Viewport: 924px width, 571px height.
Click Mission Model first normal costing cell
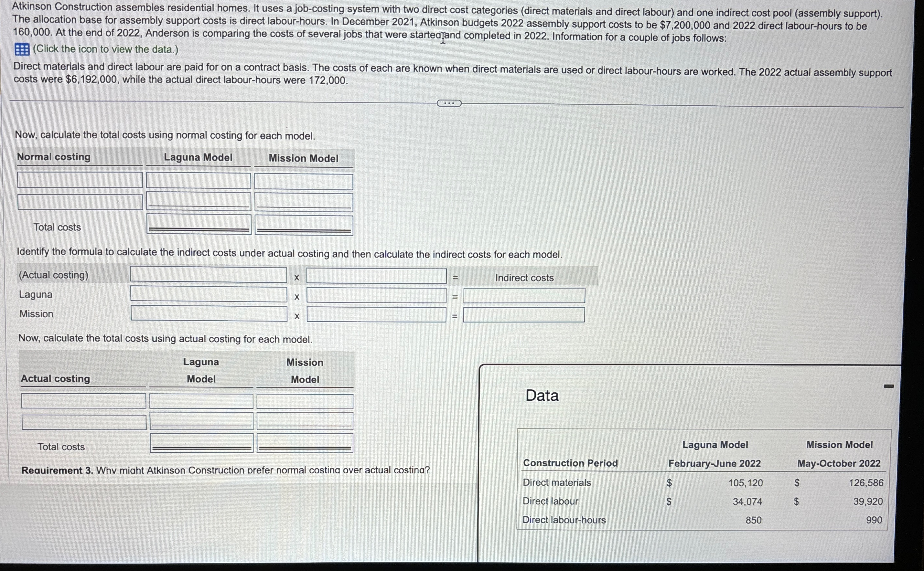(x=304, y=182)
